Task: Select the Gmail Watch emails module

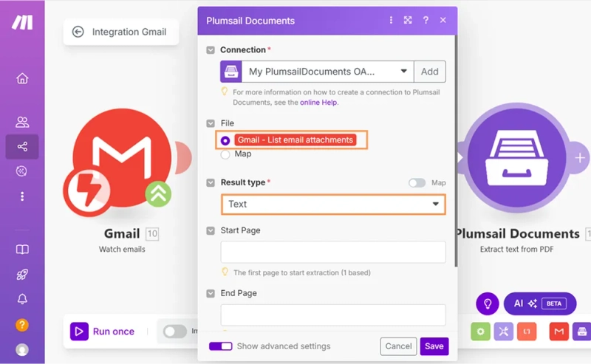Action: 122,158
